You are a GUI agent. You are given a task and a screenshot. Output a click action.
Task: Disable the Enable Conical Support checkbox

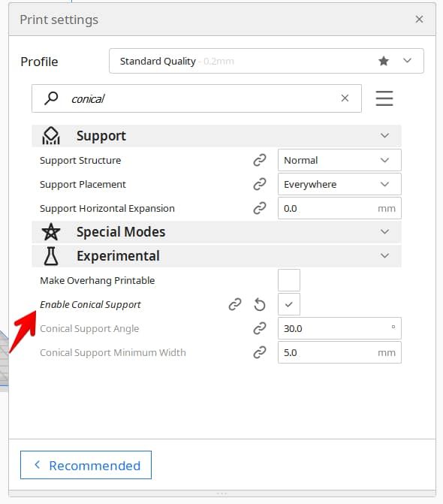point(289,304)
